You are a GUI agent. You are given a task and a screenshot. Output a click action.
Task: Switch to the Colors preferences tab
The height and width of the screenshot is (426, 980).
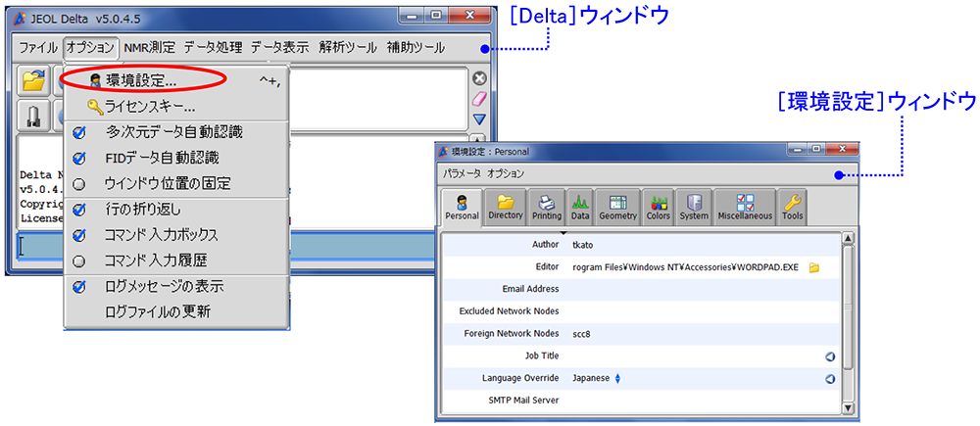point(659,206)
